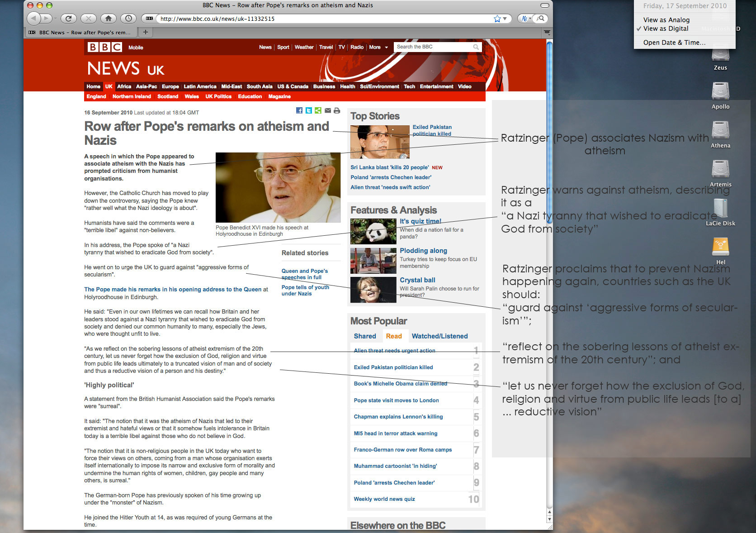Open the Scotland sub-section link

pyautogui.click(x=168, y=96)
